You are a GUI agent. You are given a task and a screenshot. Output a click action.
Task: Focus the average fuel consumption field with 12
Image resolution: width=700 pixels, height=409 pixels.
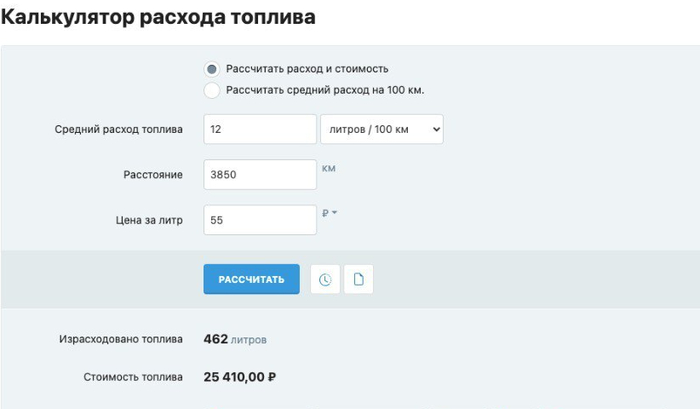[259, 129]
